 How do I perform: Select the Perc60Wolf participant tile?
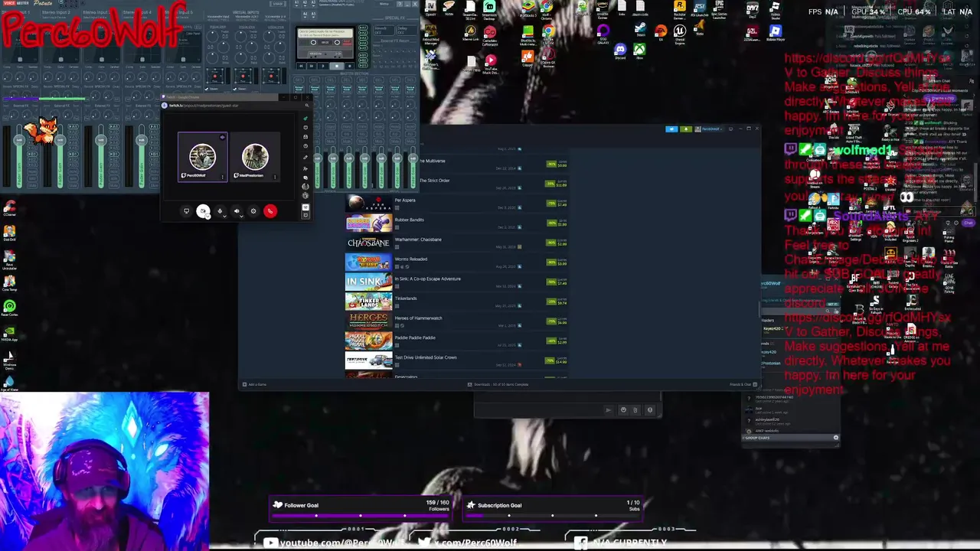[x=203, y=157]
